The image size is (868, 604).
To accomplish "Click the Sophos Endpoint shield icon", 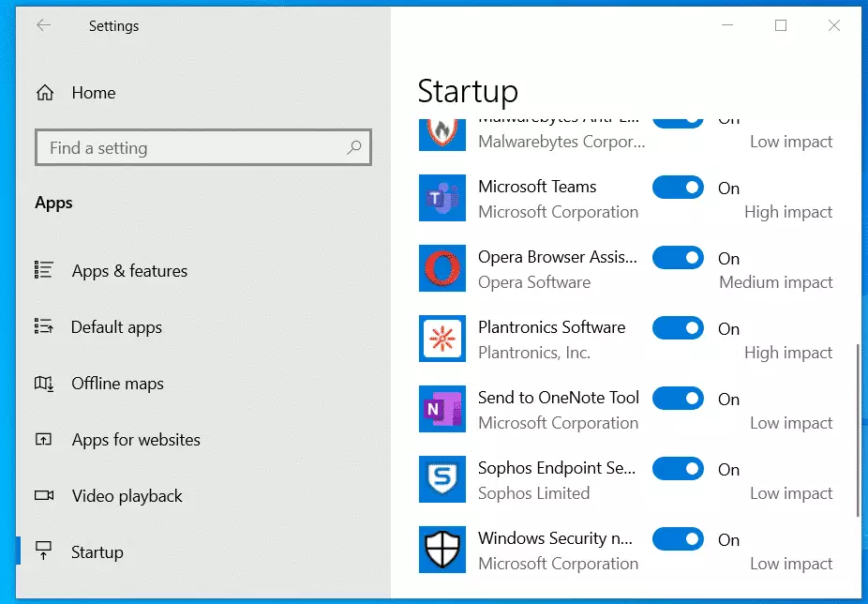I will point(442,479).
